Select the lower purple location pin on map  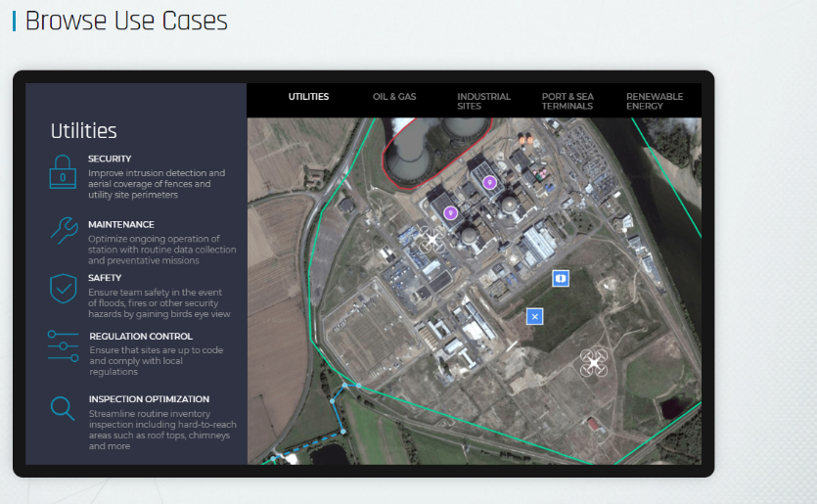(x=451, y=212)
